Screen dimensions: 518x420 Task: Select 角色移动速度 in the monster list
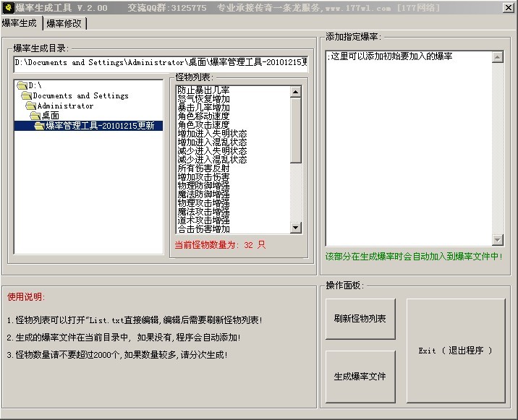[203, 116]
